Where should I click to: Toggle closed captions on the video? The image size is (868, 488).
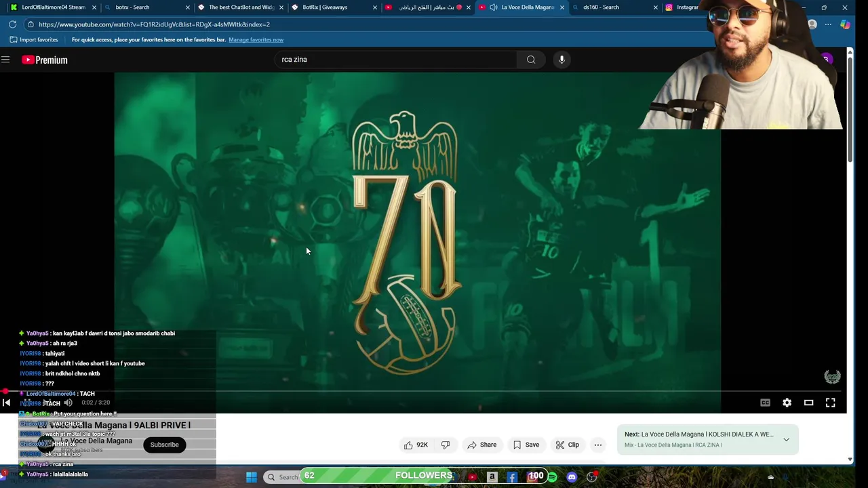click(765, 403)
